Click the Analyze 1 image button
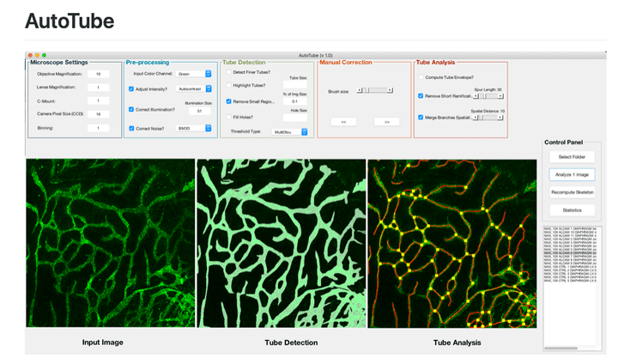The width and height of the screenshot is (618, 364). click(x=572, y=175)
